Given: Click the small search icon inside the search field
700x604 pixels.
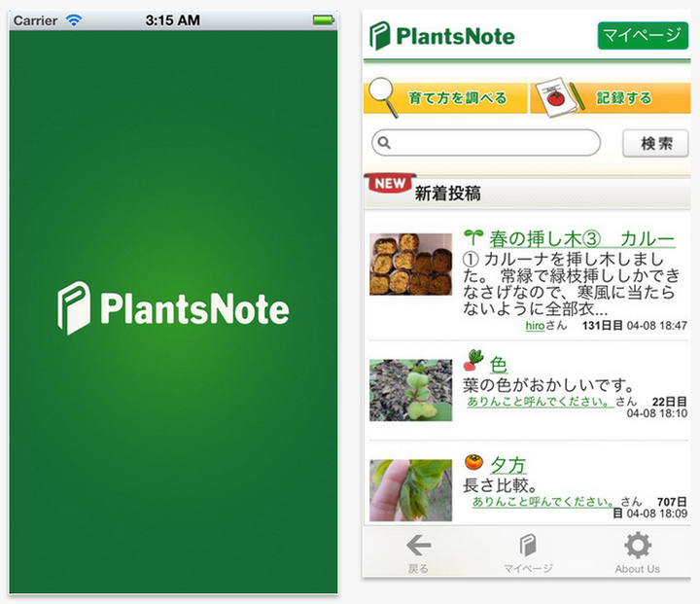Looking at the screenshot, I should 384,143.
